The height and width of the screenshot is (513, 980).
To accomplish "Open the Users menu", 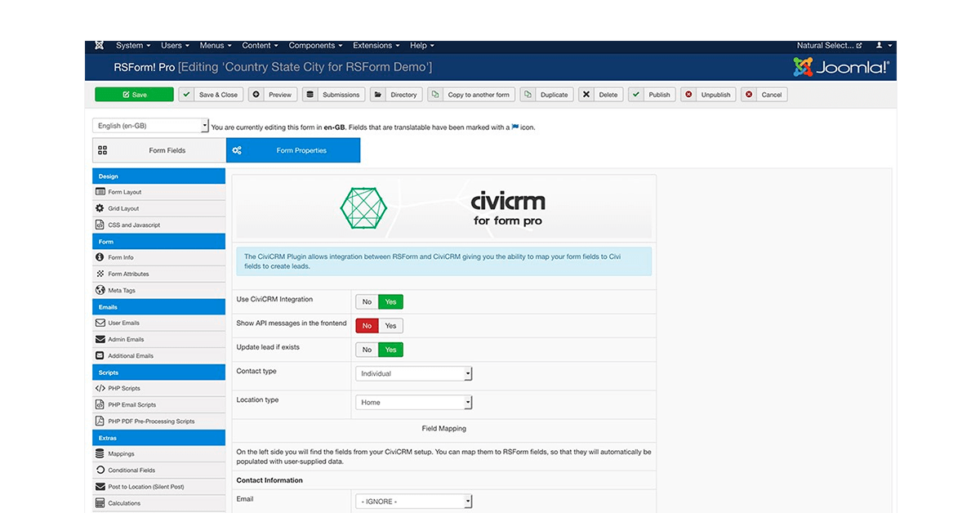I will [175, 46].
